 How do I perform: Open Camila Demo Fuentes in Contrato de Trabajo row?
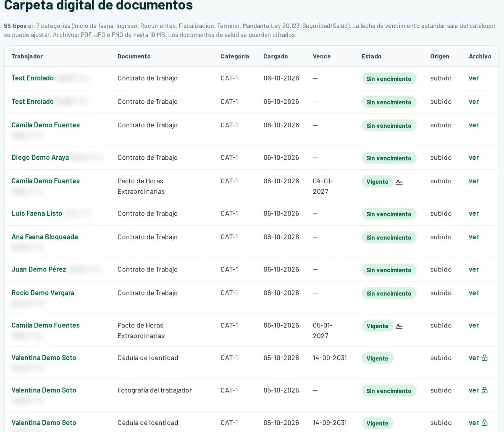(45, 125)
